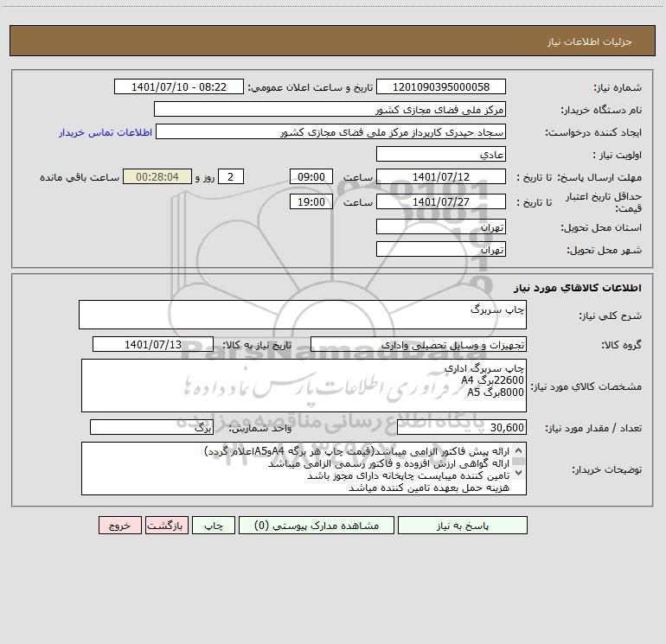666x644 pixels.
Task: Click response deadline date 1401/07/12
Action: (x=441, y=176)
